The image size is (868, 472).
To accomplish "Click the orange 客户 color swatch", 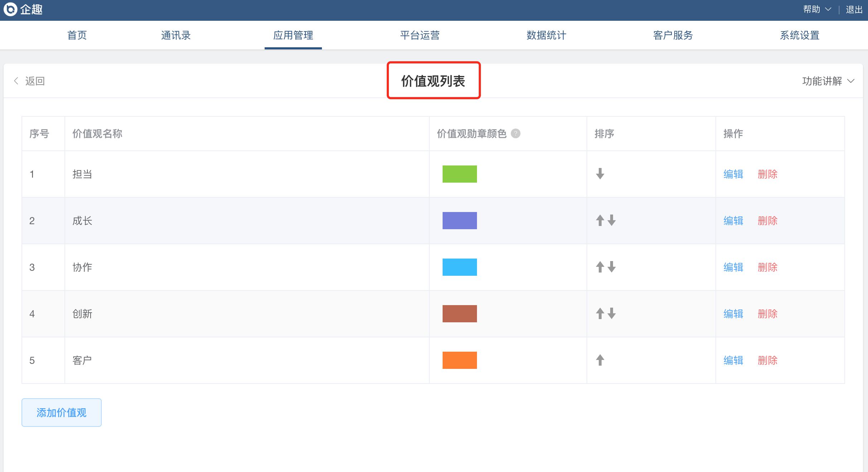I will (459, 360).
